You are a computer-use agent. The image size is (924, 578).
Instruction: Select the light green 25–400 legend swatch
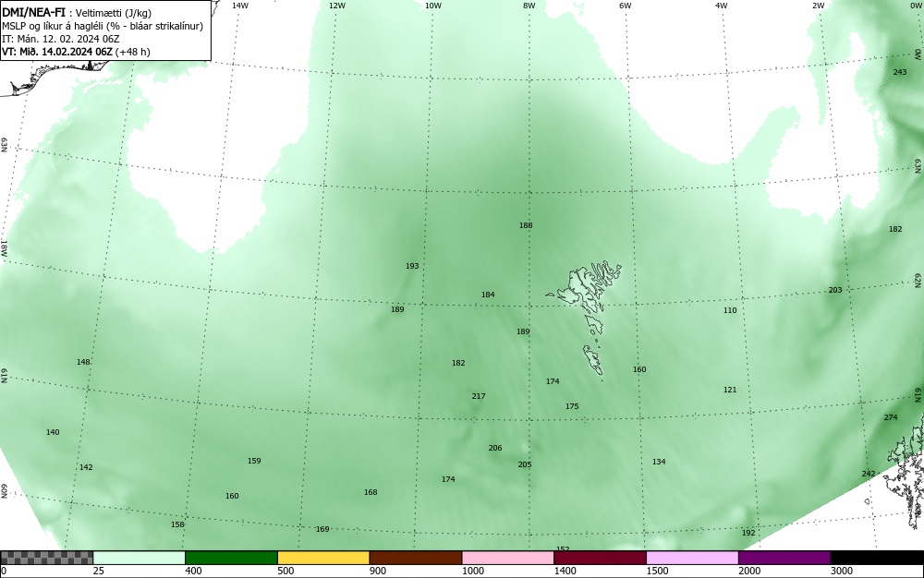(140, 558)
